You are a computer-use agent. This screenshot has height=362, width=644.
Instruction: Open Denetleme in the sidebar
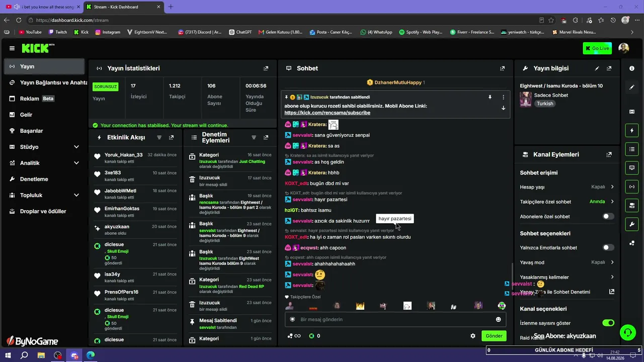(x=44, y=179)
